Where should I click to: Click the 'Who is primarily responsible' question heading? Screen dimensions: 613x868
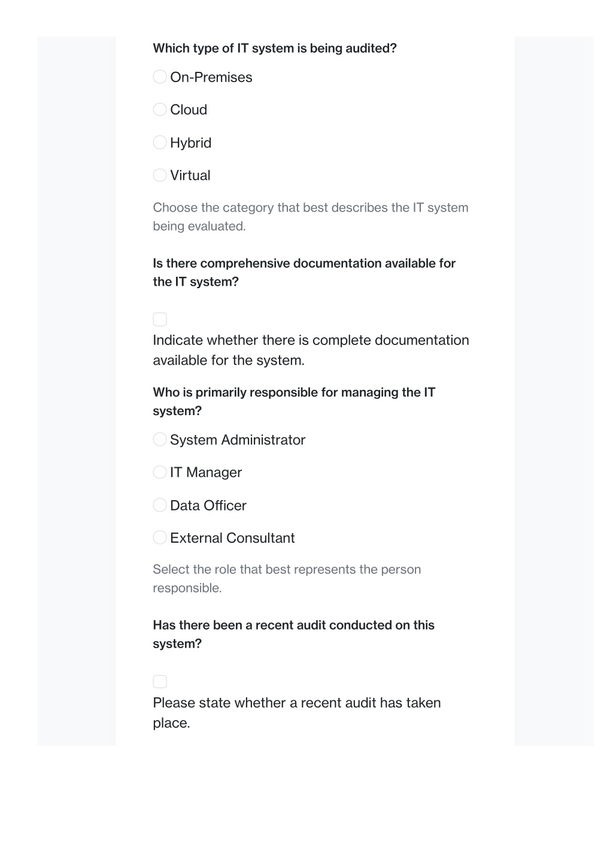point(294,401)
